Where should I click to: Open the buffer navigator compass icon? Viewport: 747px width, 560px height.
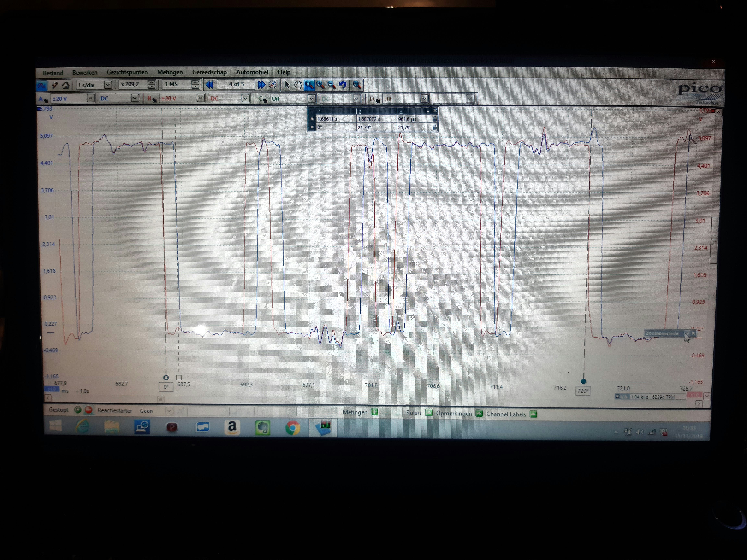pos(273,84)
